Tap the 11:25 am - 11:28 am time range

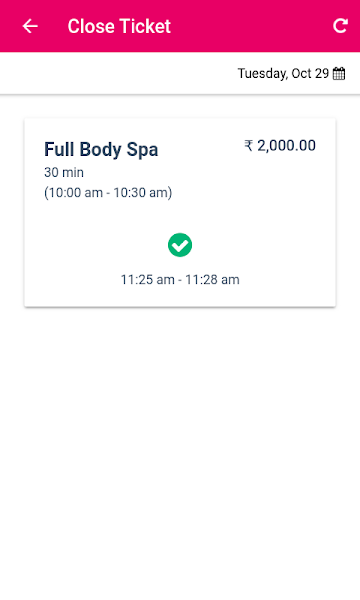pos(180,280)
